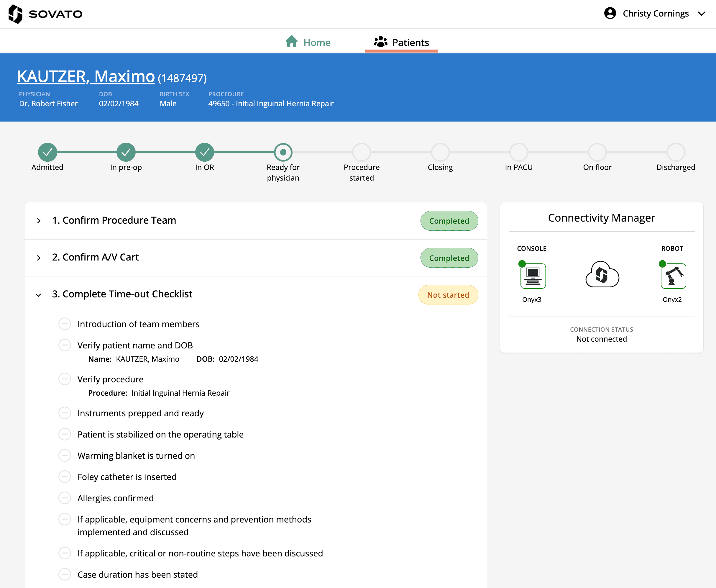Viewport: 716px width, 588px height.
Task: Click the Sovato logo icon
Action: tap(15, 14)
